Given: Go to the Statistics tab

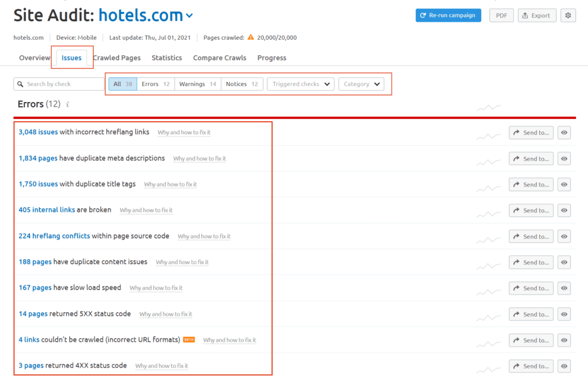Looking at the screenshot, I should pos(167,58).
